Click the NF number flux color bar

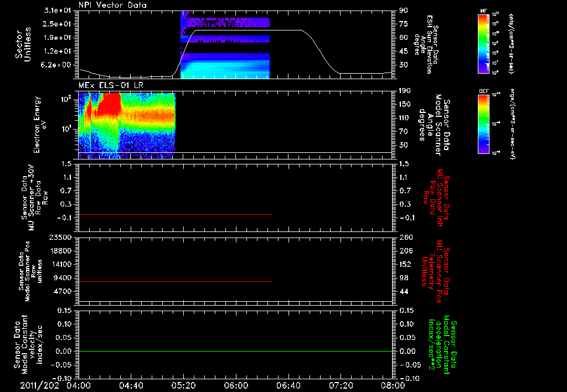click(x=483, y=44)
